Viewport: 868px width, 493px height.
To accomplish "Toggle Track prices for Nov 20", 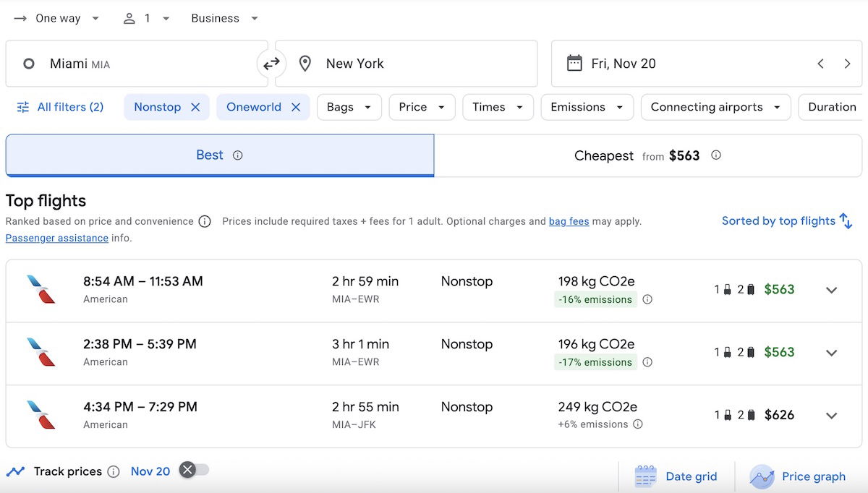I will (194, 471).
